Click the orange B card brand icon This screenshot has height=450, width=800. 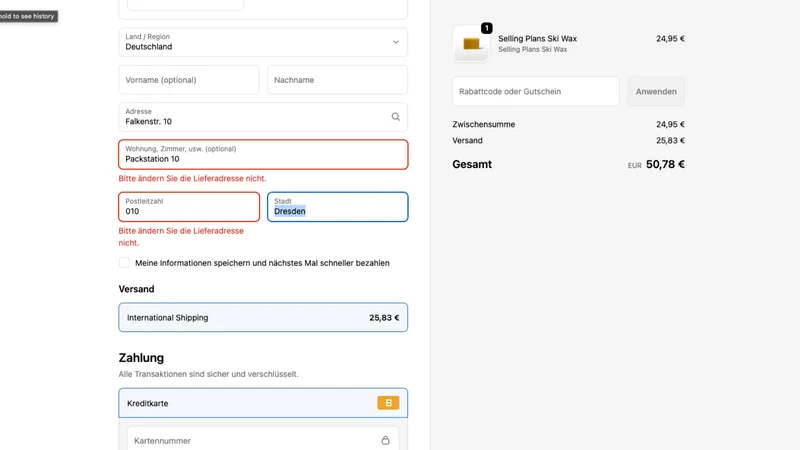point(388,403)
